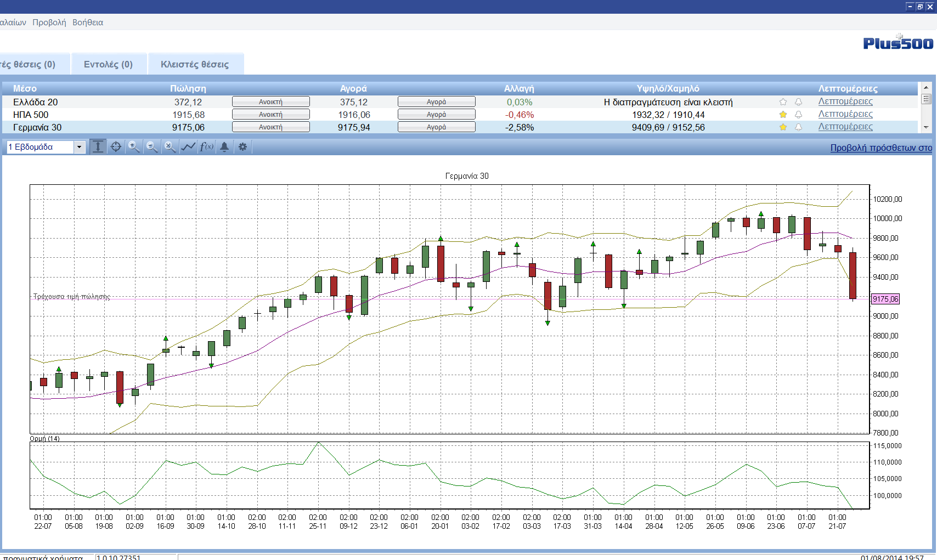The height and width of the screenshot is (560, 937).
Task: Click Αγορά buy button for Ελλάδα 20
Action: (x=437, y=102)
